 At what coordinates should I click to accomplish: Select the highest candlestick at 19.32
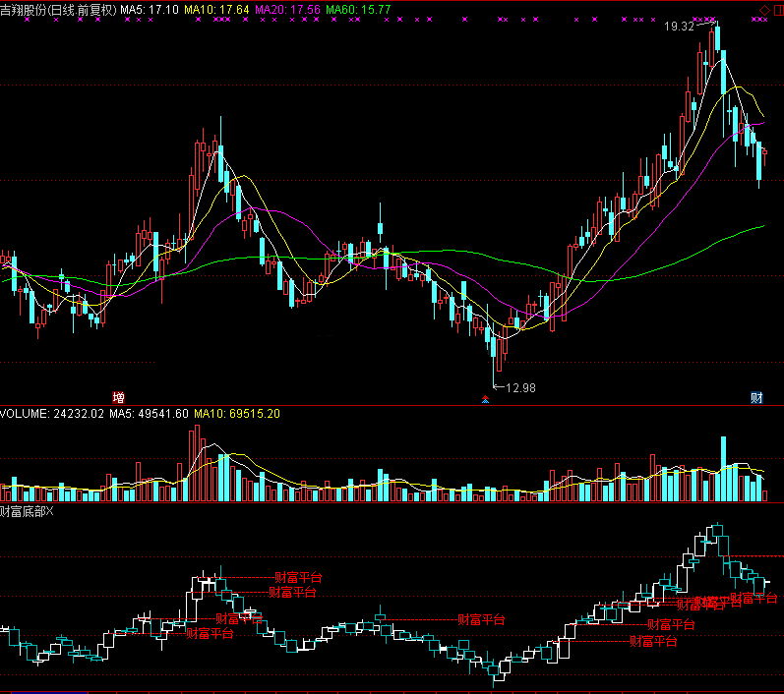pyautogui.click(x=717, y=37)
